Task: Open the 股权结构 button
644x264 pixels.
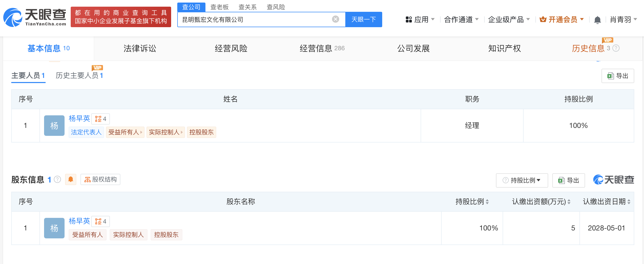Action: point(100,179)
